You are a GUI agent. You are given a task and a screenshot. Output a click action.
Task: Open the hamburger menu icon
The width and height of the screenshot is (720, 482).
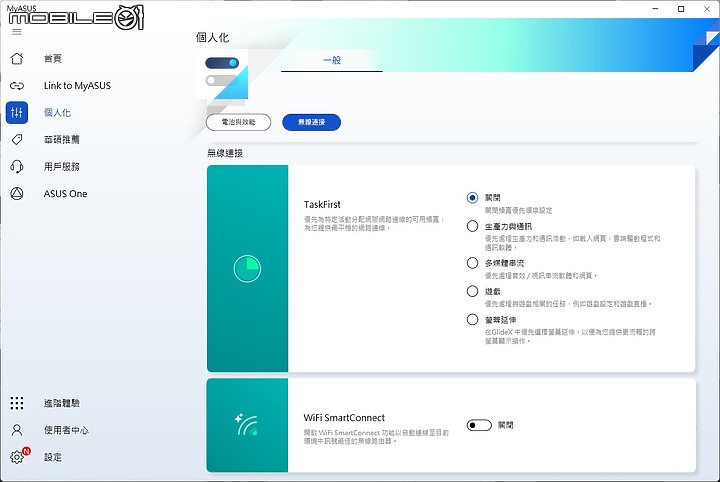[17, 32]
